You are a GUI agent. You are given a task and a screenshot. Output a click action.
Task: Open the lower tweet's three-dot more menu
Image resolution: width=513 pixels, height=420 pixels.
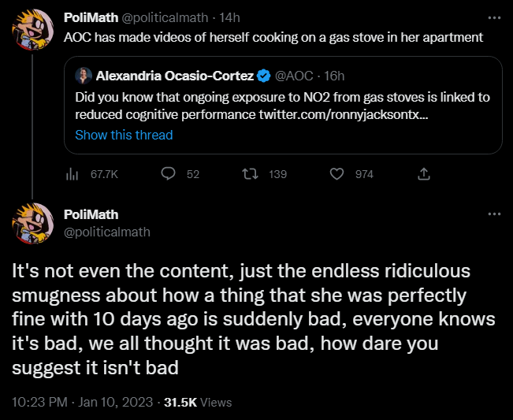(x=494, y=214)
